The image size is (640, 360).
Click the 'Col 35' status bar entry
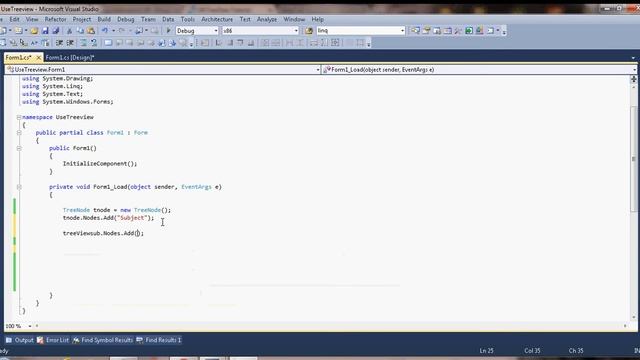coord(532,351)
